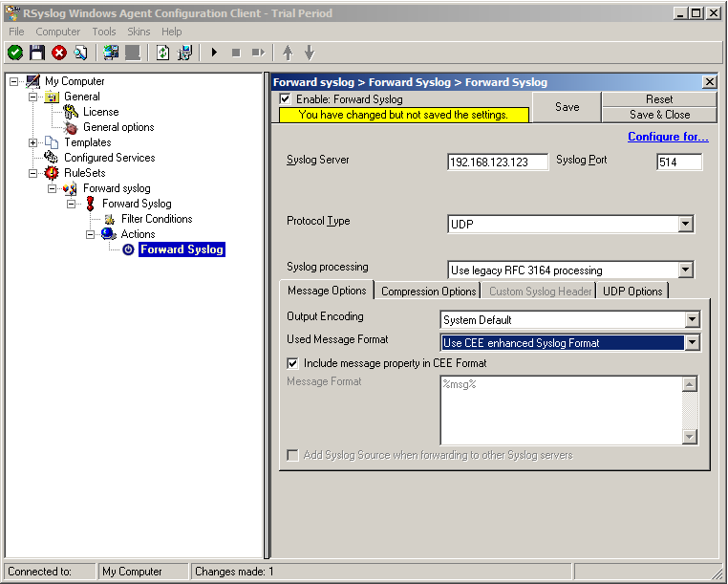Toggle Enable: Forward Syslog checkbox
Image resolution: width=728 pixels, height=584 pixels.
pyautogui.click(x=285, y=99)
